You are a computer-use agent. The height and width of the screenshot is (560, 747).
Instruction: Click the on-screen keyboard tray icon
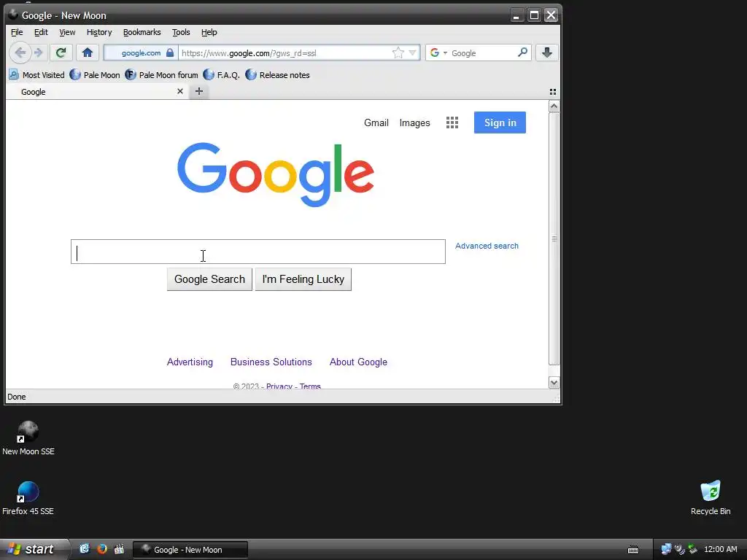633,550
